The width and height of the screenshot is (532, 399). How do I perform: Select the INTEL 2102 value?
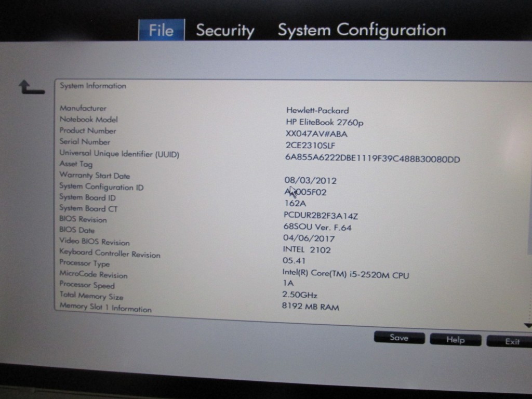pos(307,250)
